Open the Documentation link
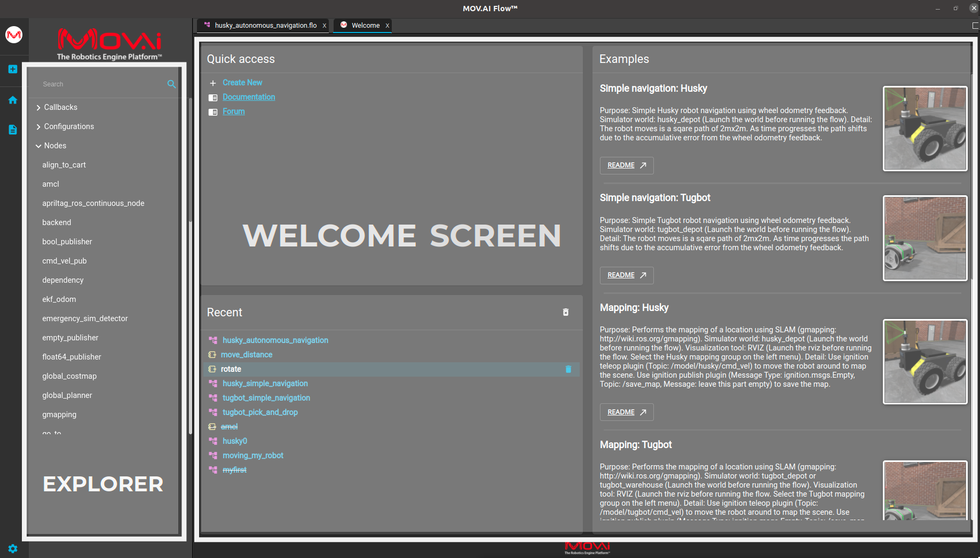Screen dimensions: 980x558 click(x=249, y=97)
